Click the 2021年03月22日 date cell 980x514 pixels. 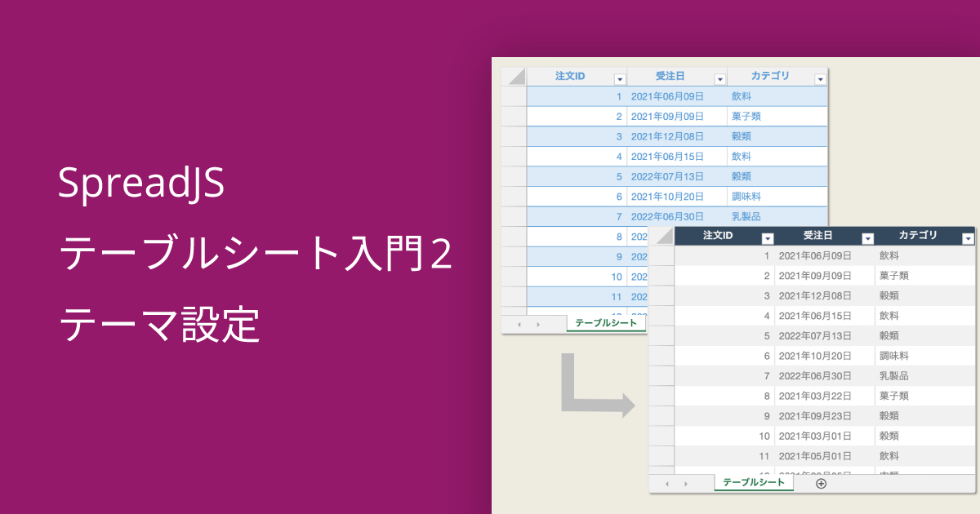(815, 396)
